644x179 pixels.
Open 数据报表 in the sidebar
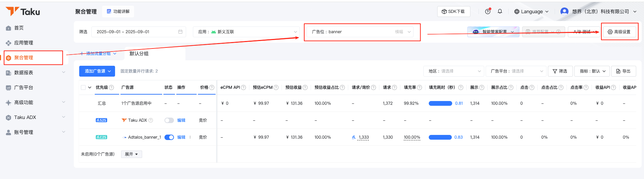24,73
